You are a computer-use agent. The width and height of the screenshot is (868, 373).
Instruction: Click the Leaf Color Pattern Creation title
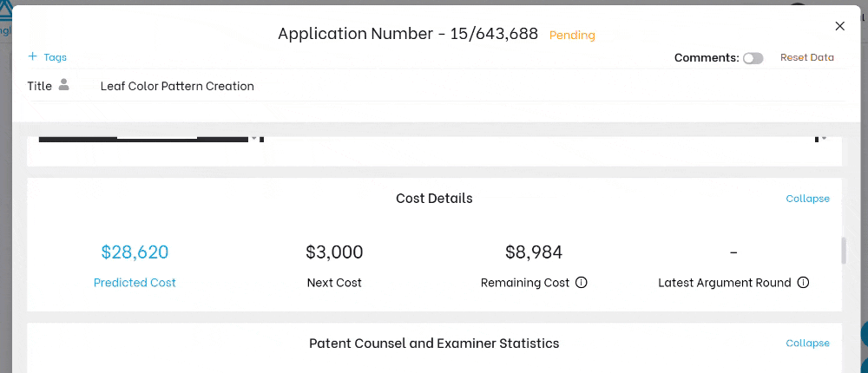click(x=177, y=87)
